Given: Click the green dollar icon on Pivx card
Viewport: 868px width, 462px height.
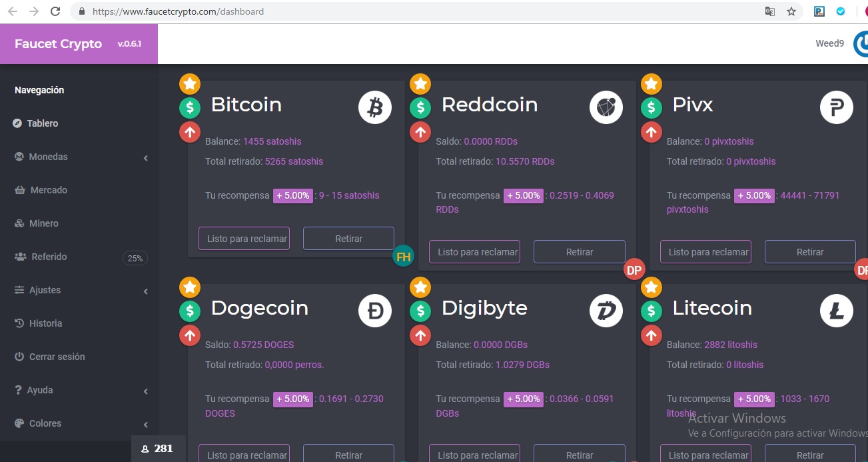Looking at the screenshot, I should coord(651,107).
